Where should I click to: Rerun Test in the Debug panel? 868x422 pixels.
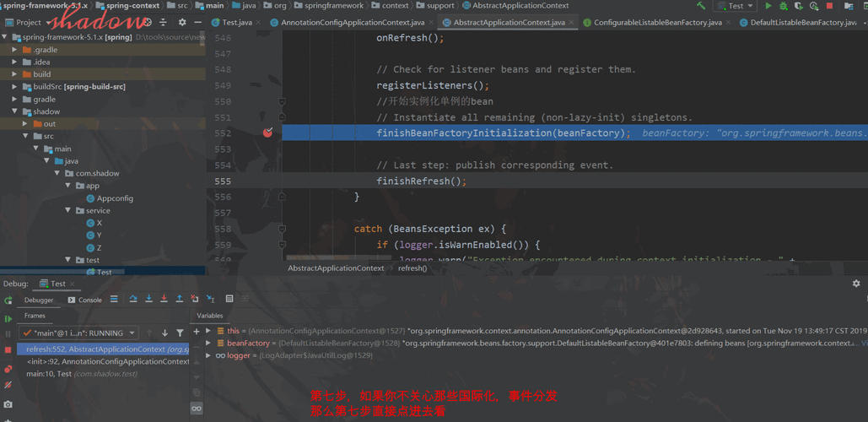point(8,300)
